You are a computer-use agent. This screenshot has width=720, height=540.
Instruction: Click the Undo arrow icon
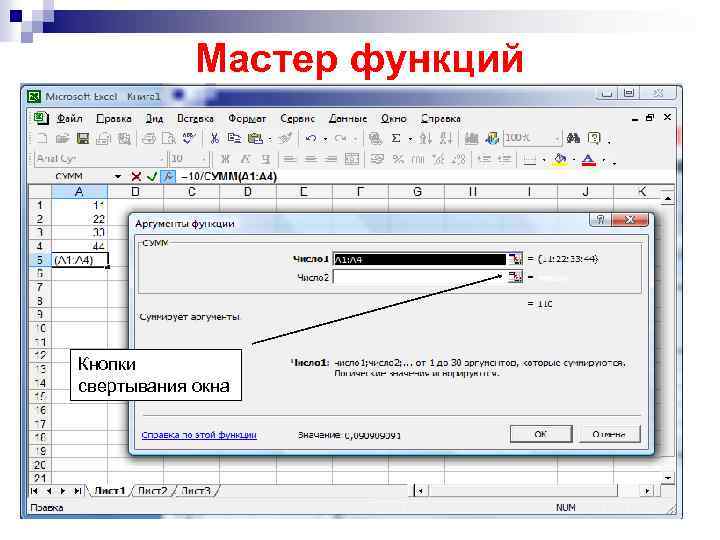pos(311,138)
